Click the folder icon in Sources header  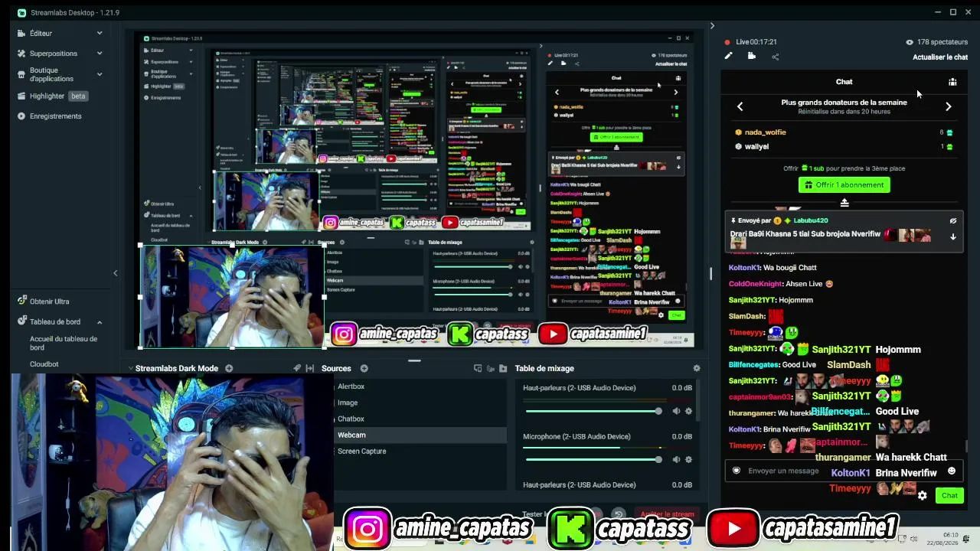pos(503,369)
